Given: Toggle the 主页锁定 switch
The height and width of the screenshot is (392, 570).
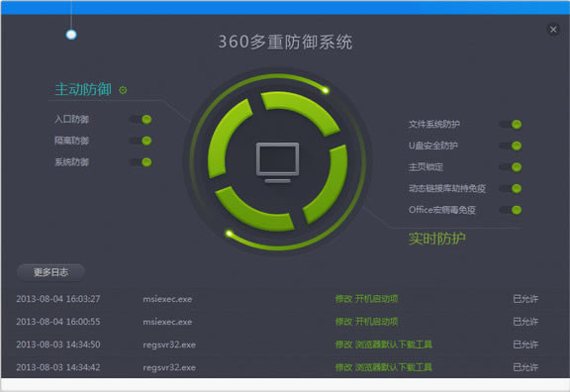Looking at the screenshot, I should click(511, 167).
